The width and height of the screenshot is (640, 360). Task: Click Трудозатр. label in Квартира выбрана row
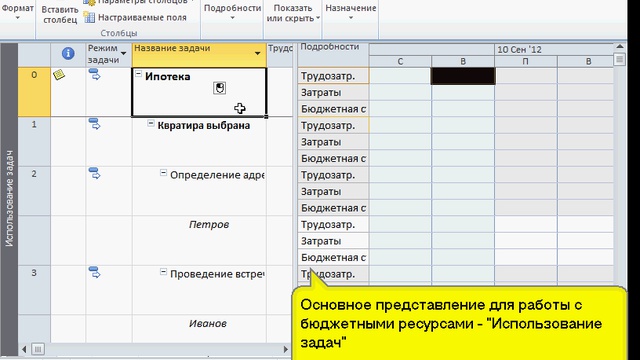click(333, 126)
